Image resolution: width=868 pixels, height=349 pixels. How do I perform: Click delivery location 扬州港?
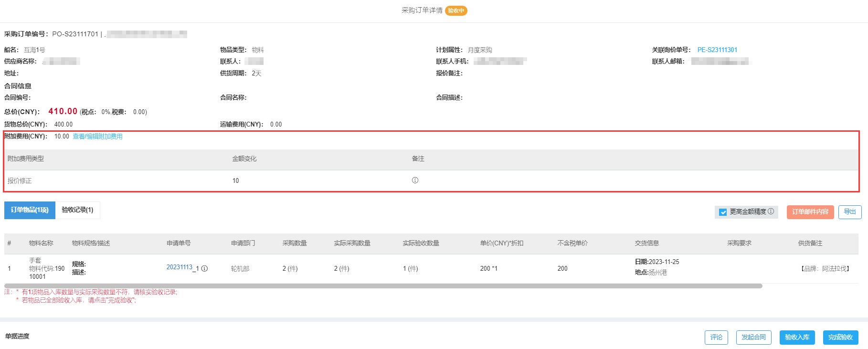tap(657, 273)
